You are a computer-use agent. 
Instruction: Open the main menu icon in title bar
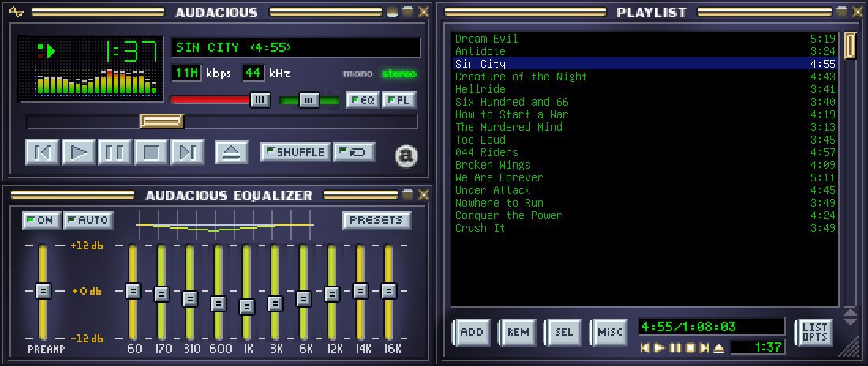17,12
